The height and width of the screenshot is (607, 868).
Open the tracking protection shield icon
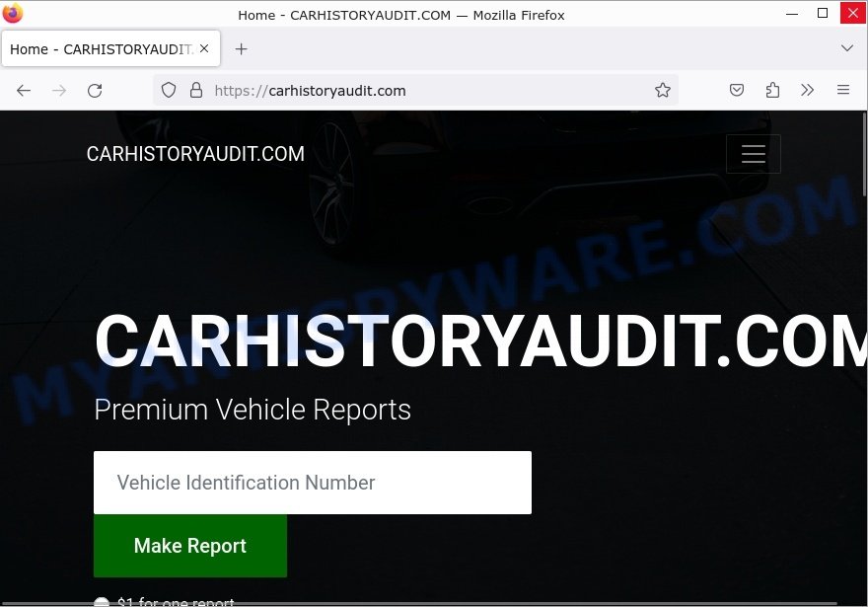[169, 90]
